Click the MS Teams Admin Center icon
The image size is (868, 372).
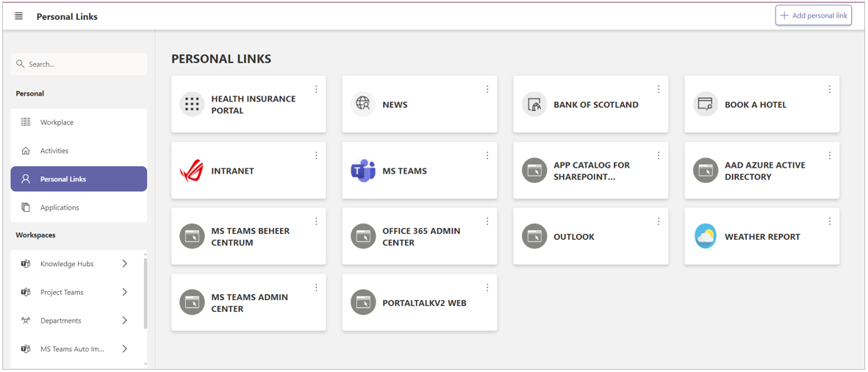192,302
